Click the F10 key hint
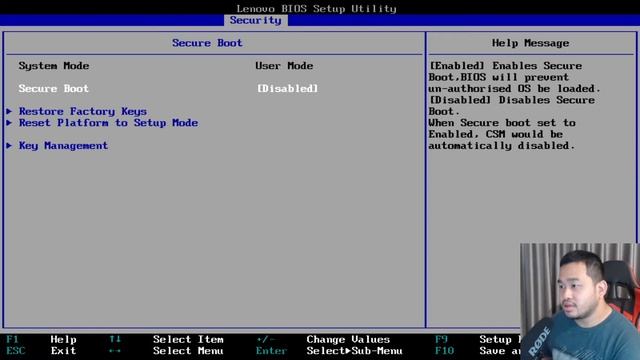 click(x=444, y=351)
